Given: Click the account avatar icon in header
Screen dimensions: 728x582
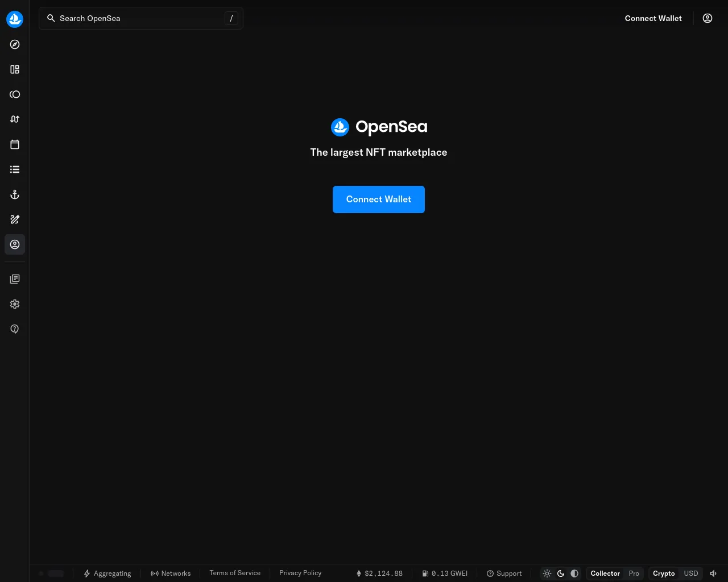Looking at the screenshot, I should [708, 18].
